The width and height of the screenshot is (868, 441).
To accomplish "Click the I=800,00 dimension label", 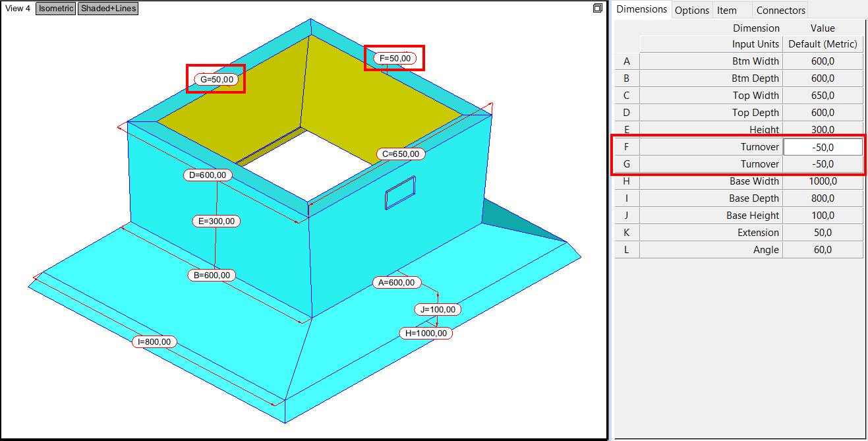I will [154, 341].
